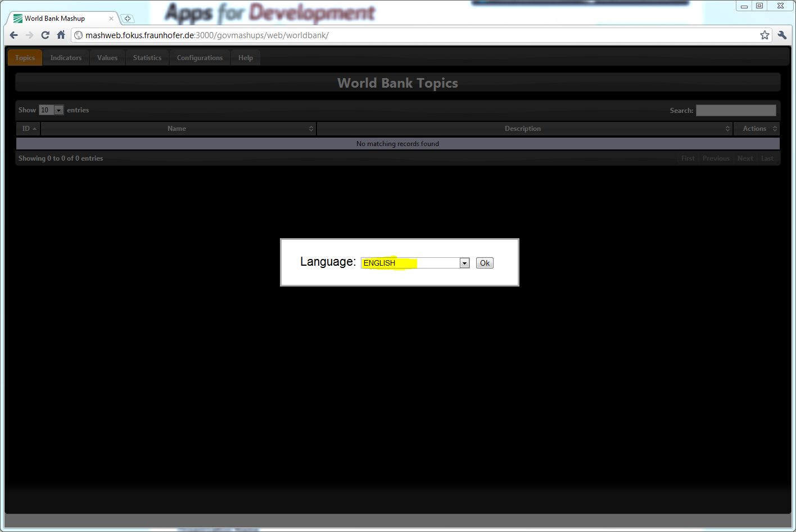This screenshot has height=532, width=796.
Task: Bookmark this page with star icon
Action: [765, 35]
